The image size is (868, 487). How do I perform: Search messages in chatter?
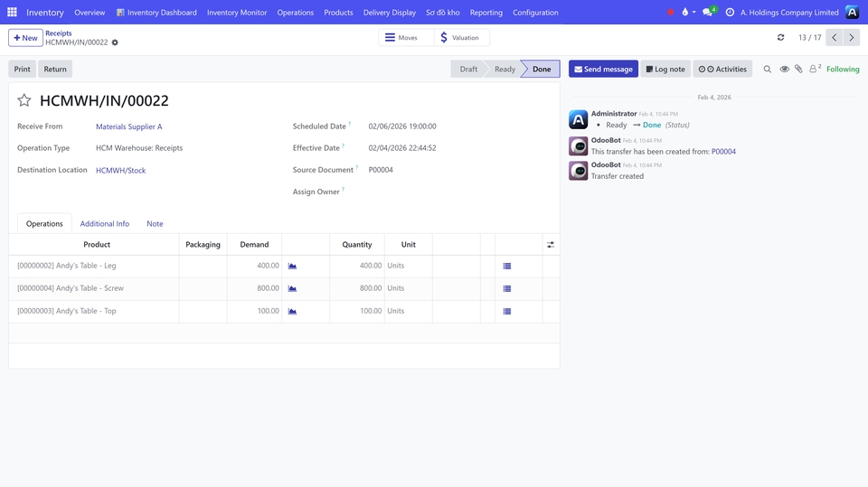768,69
